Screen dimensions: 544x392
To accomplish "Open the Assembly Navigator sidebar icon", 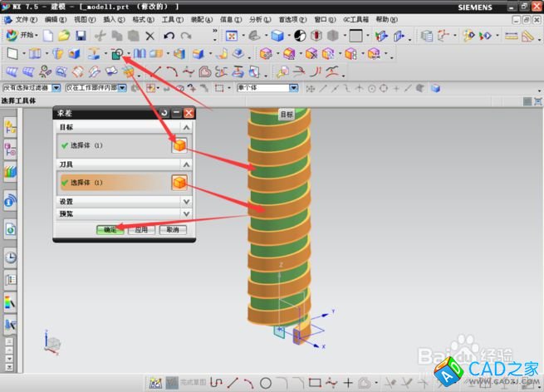I will [x=11, y=149].
